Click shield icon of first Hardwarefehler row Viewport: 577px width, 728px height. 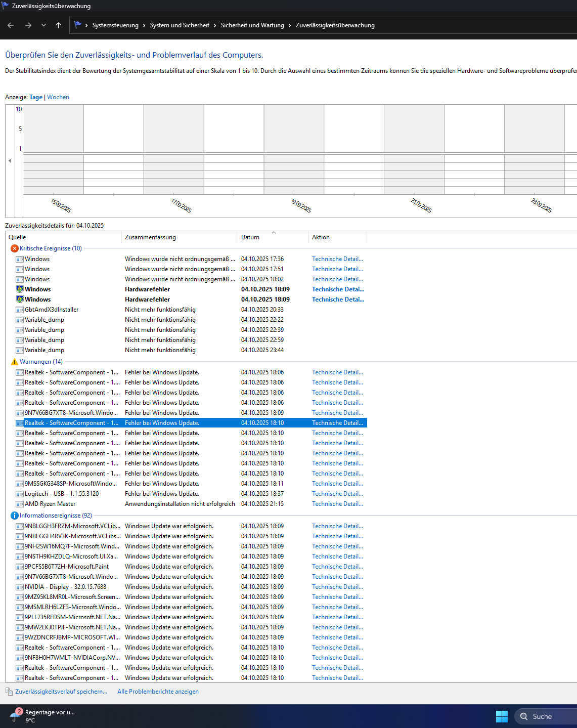pyautogui.click(x=20, y=289)
